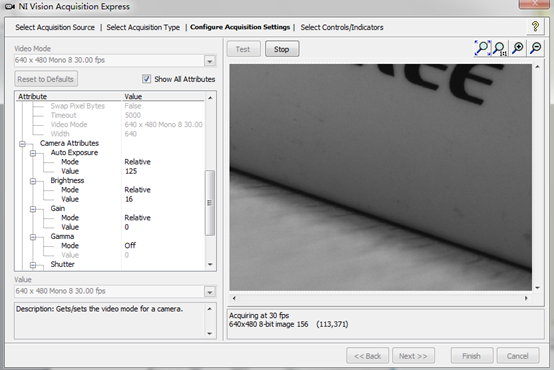Click the zoom 1:1 icon

tap(500, 48)
